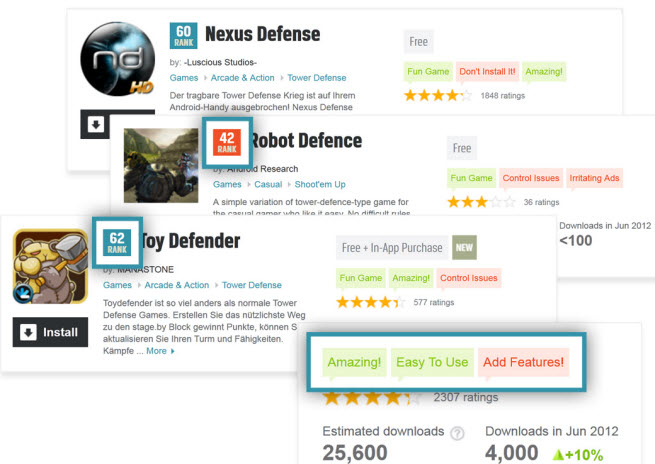Image resolution: width=655 pixels, height=464 pixels.
Task: Click the 60 RANK badge of Nexus Defense
Action: (x=183, y=36)
